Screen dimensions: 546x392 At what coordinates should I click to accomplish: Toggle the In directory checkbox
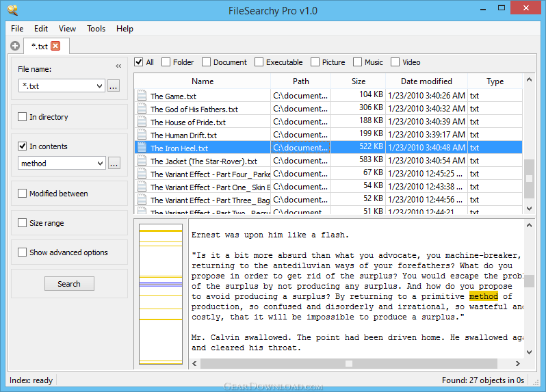tap(23, 116)
